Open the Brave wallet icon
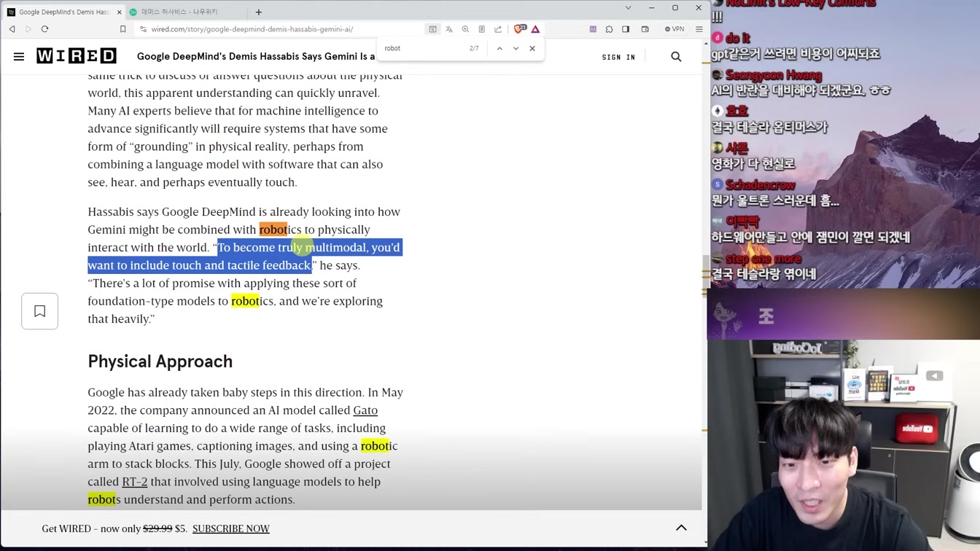This screenshot has width=980, height=551. pyautogui.click(x=645, y=29)
